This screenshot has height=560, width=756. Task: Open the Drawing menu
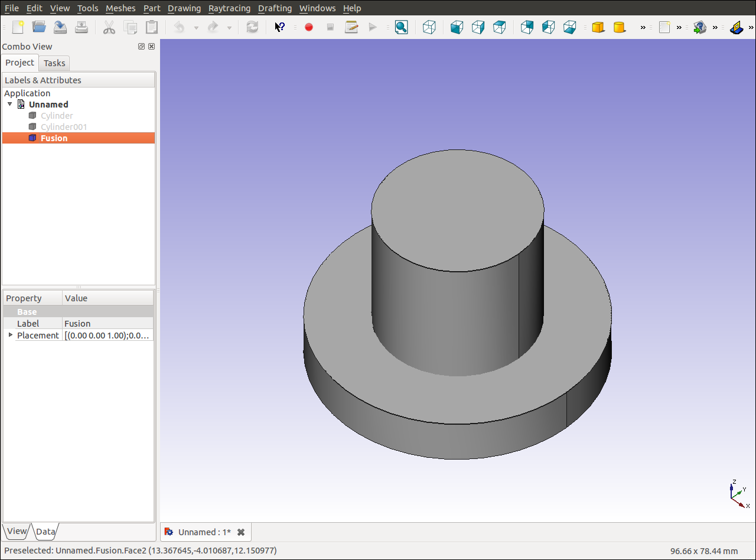click(184, 8)
